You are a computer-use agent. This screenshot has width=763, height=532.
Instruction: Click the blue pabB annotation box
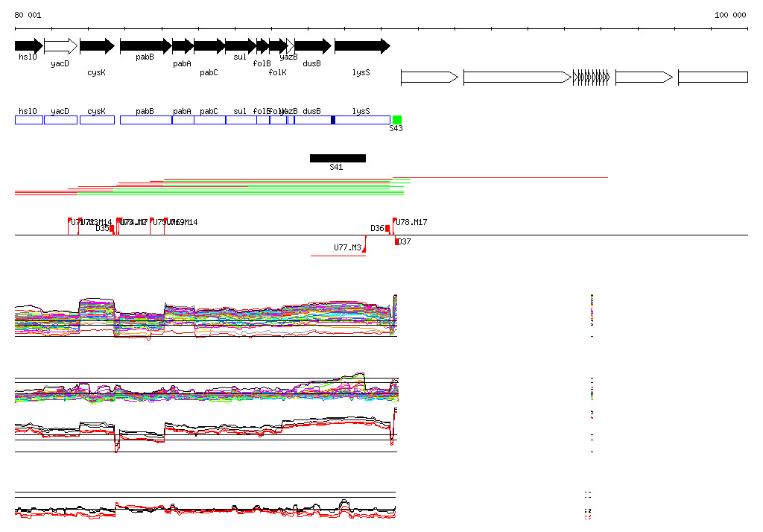coord(146,120)
